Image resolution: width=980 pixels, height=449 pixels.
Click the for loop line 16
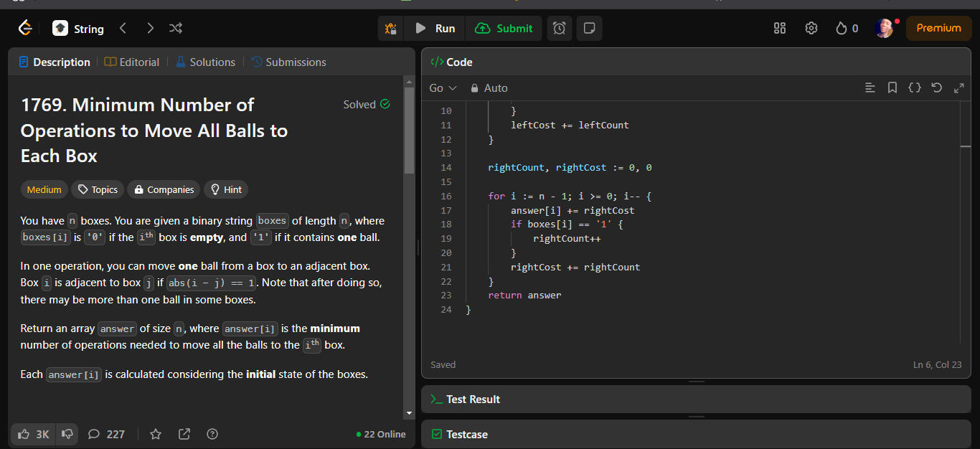(x=570, y=197)
